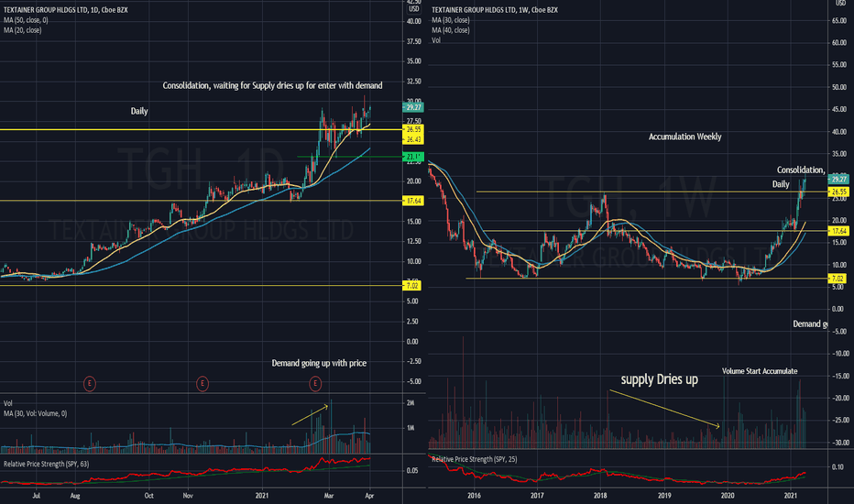Click the MA (30, close) legend
Viewport: 854px width, 504px height.
coord(451,20)
